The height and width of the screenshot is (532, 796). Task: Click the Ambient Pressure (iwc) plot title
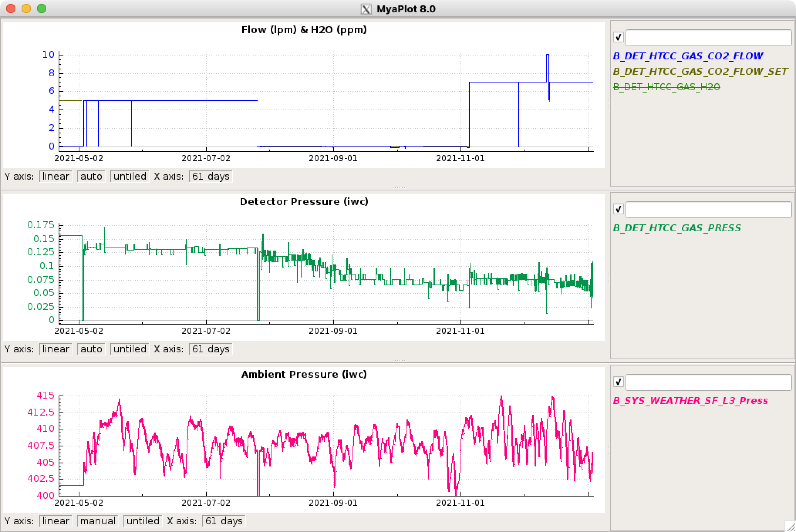(304, 375)
